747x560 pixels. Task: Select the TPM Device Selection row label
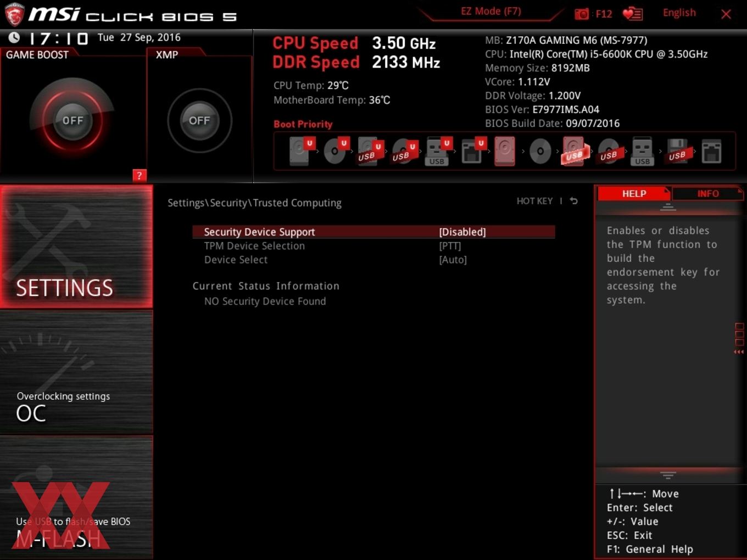click(x=254, y=246)
